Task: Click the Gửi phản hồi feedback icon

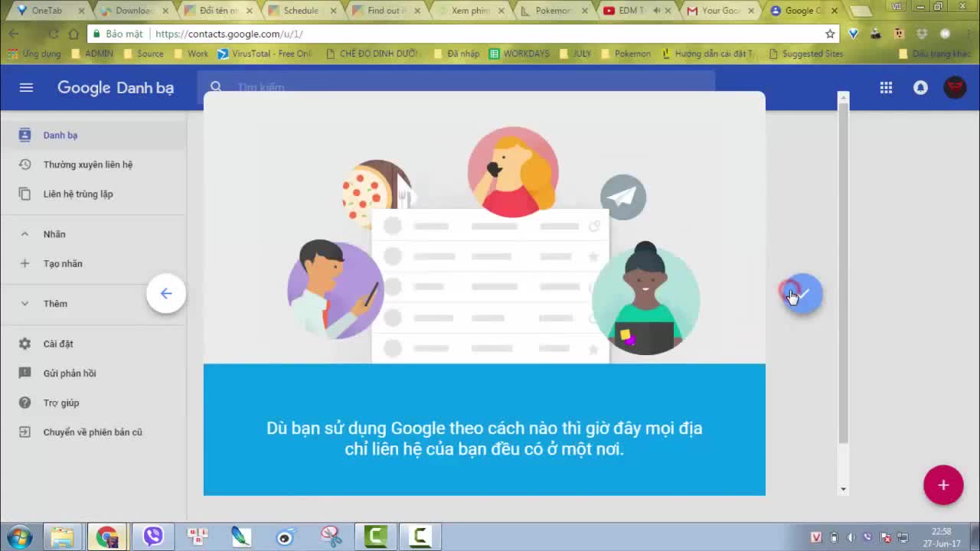Action: pos(24,373)
